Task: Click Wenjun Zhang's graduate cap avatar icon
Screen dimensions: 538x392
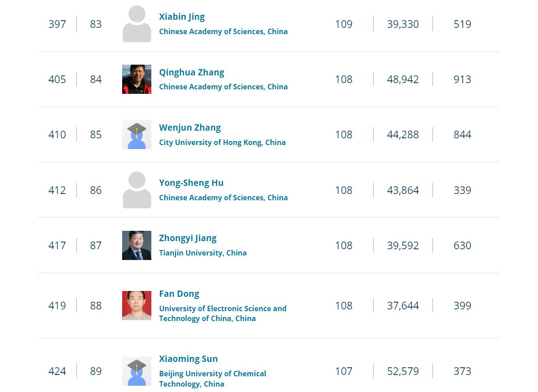Action: click(137, 134)
